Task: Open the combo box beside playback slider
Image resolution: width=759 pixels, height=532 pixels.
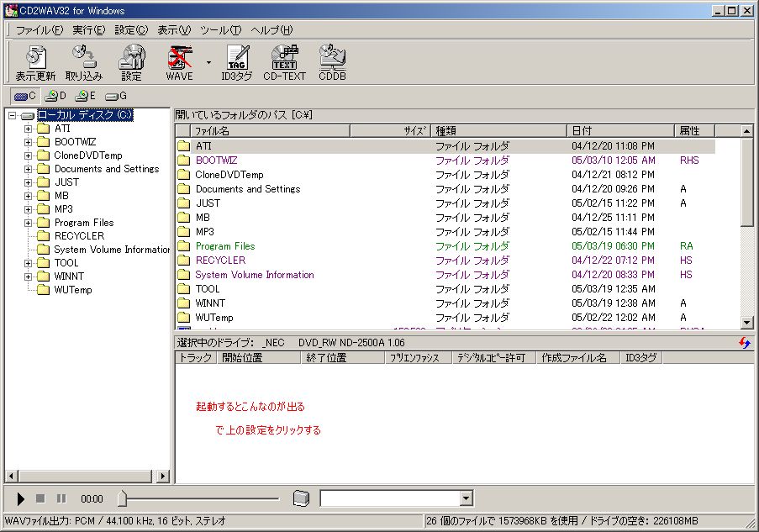Action: tap(466, 499)
